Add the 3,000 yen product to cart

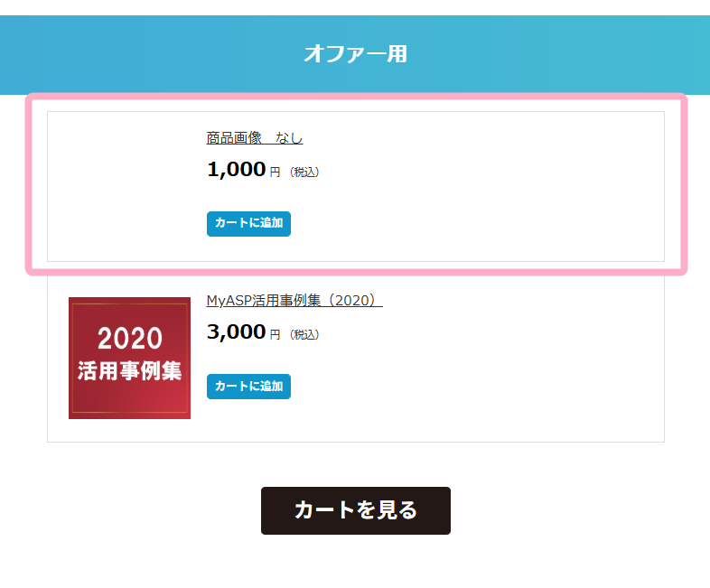click(248, 386)
